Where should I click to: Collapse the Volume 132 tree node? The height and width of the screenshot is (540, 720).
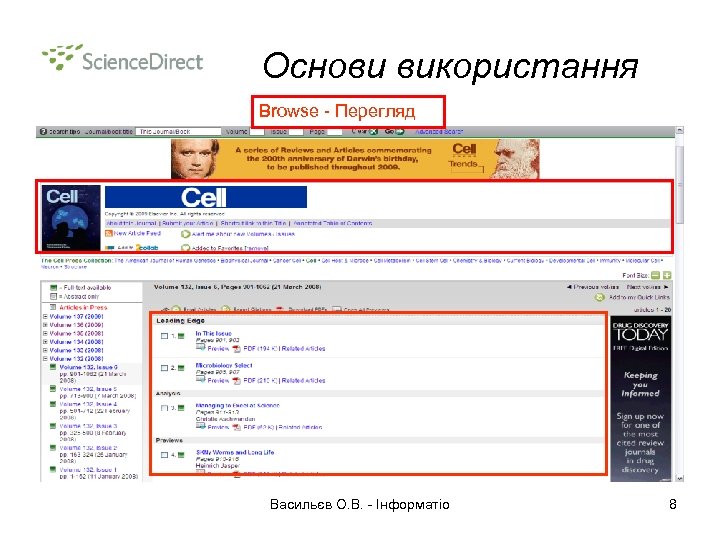(45, 359)
